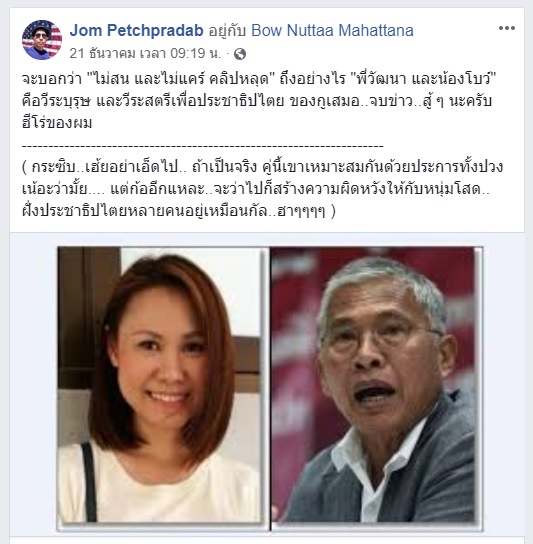Click light blue margin right of photos

click(503, 385)
